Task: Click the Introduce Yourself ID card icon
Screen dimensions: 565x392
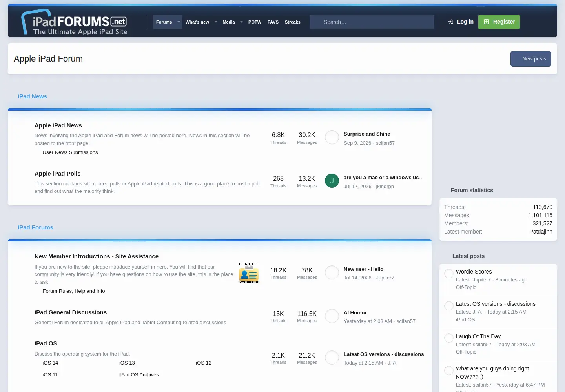Action: (x=249, y=273)
